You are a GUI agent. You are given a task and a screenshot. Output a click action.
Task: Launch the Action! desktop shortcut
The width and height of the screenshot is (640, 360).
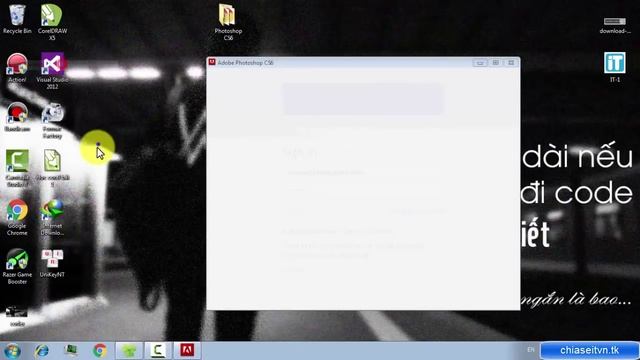17,67
